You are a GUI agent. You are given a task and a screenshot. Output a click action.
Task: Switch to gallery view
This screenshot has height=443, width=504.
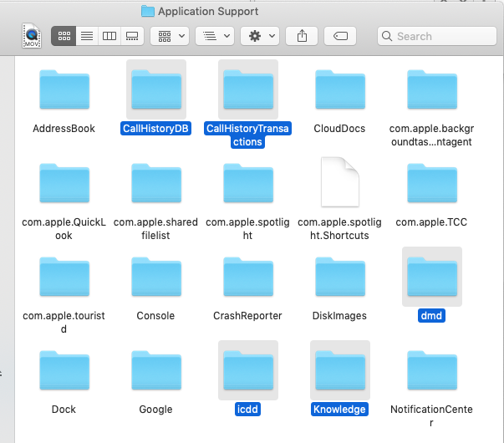pos(132,36)
